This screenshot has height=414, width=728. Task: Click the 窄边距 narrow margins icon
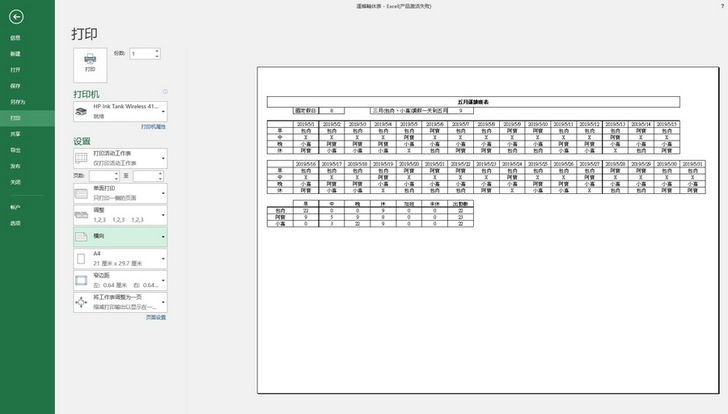(82, 281)
